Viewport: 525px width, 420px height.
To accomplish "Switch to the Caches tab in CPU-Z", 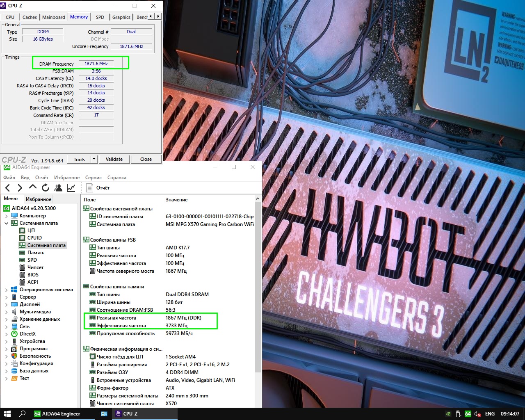I will 30,17.
